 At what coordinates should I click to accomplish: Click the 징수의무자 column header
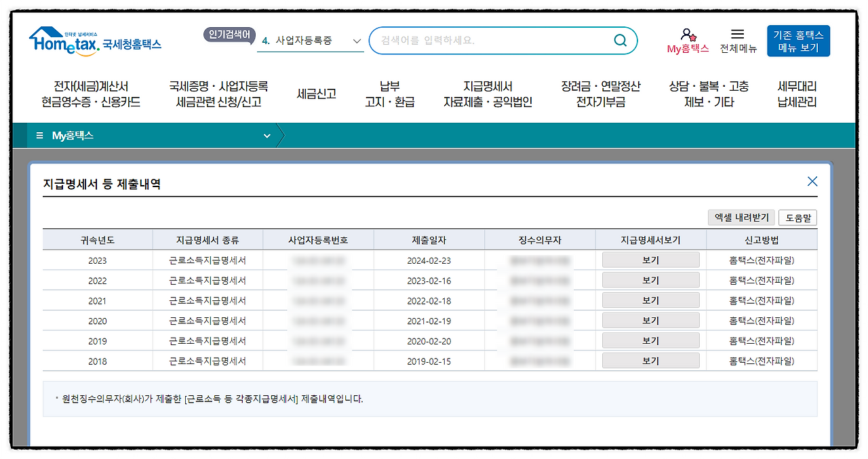[x=540, y=240]
